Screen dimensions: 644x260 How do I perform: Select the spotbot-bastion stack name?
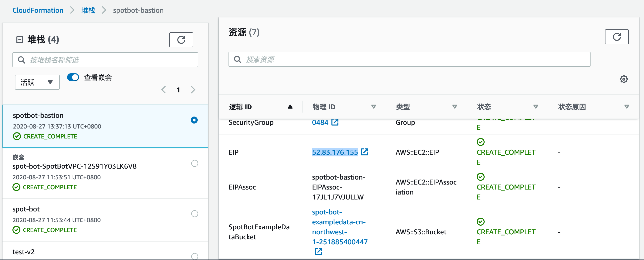pyautogui.click(x=38, y=116)
